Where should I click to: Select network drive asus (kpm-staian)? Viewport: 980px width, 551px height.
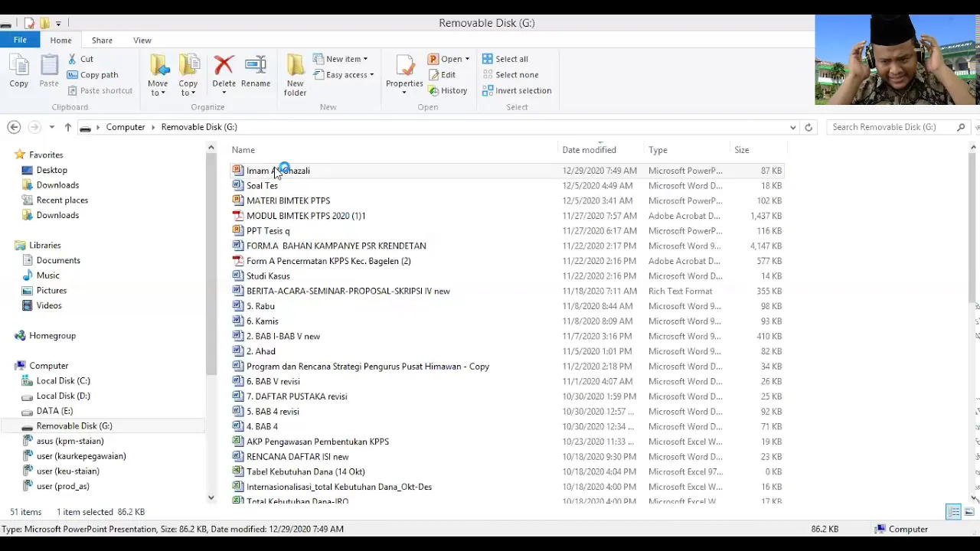(x=70, y=441)
